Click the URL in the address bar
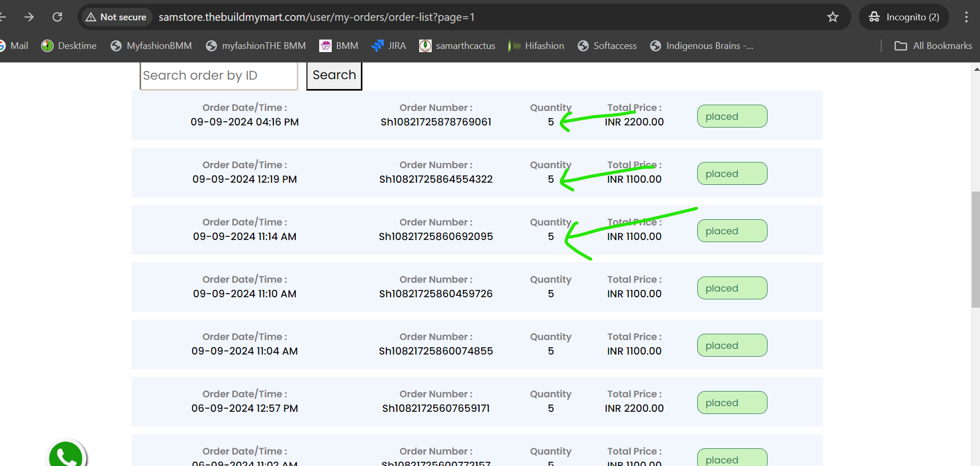The height and width of the screenshot is (466, 980). [x=317, y=17]
